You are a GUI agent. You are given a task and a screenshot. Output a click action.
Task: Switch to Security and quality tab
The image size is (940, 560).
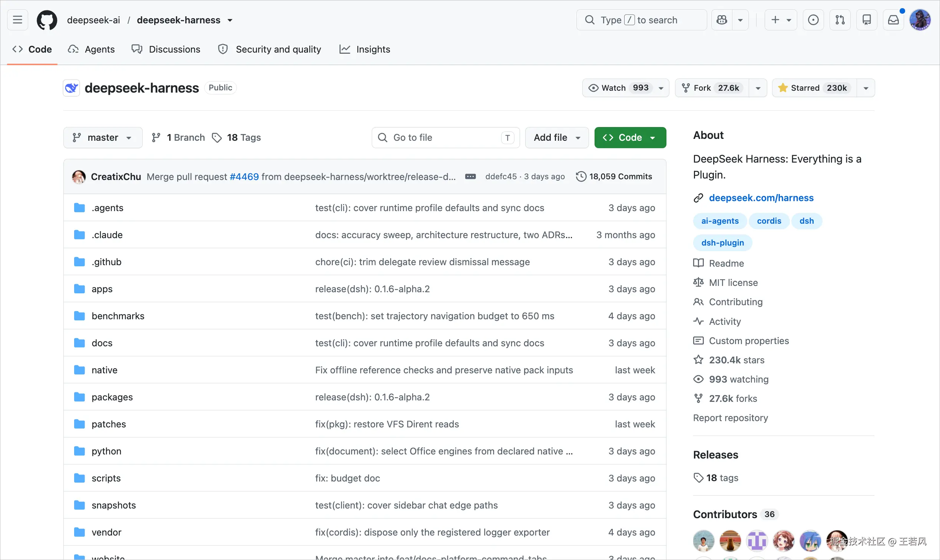click(x=269, y=49)
